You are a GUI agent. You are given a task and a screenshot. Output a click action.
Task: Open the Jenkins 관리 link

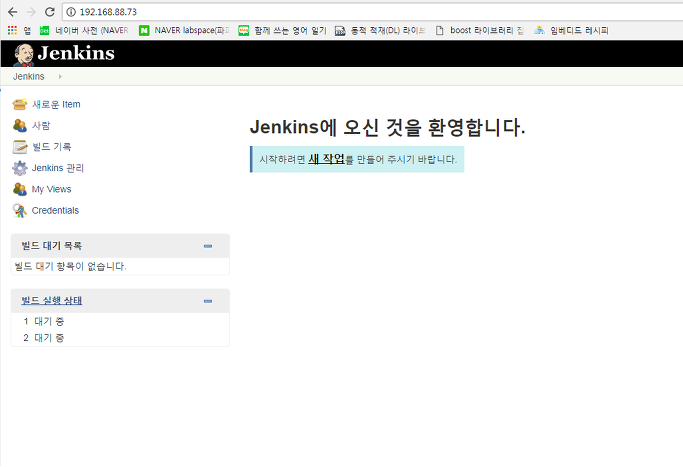tap(58, 168)
